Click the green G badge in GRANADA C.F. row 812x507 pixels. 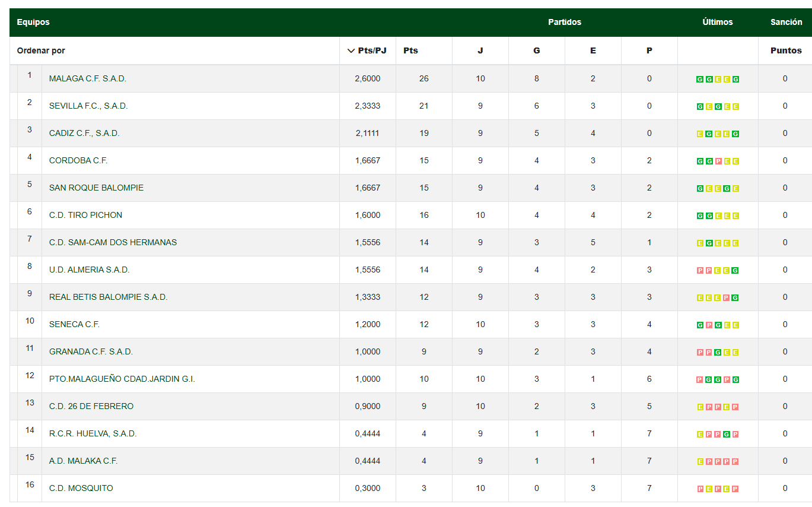[x=718, y=353]
